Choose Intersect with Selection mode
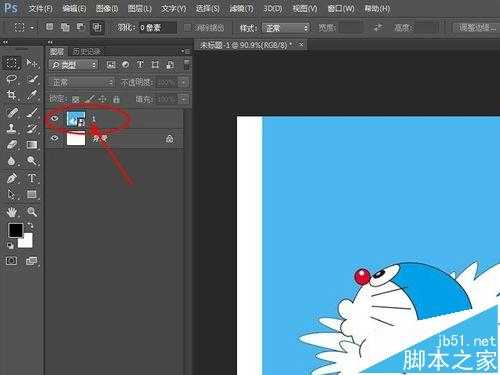This screenshot has width=500, height=375. click(x=97, y=27)
